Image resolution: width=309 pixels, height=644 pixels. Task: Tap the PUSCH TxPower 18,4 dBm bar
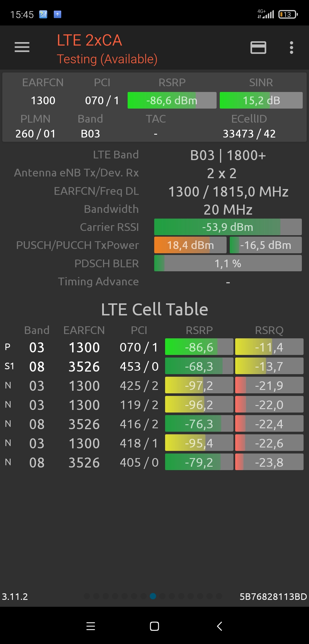click(x=190, y=245)
